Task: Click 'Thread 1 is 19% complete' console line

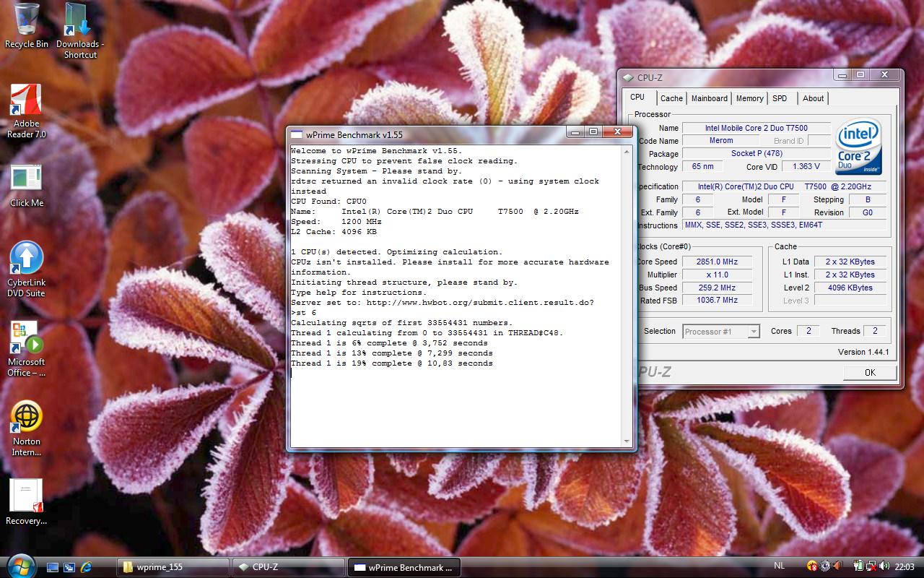Action: [x=392, y=363]
